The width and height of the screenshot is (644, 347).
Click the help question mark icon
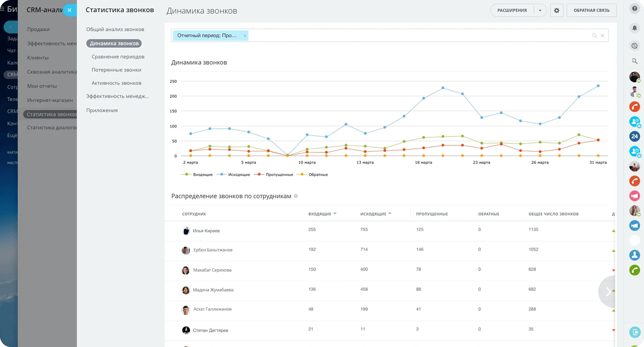pos(635,8)
